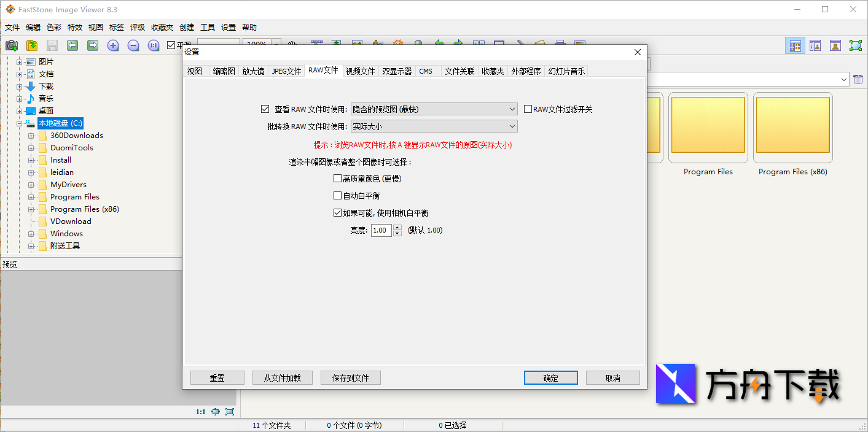Check the 高质量颜色 option

click(338, 178)
